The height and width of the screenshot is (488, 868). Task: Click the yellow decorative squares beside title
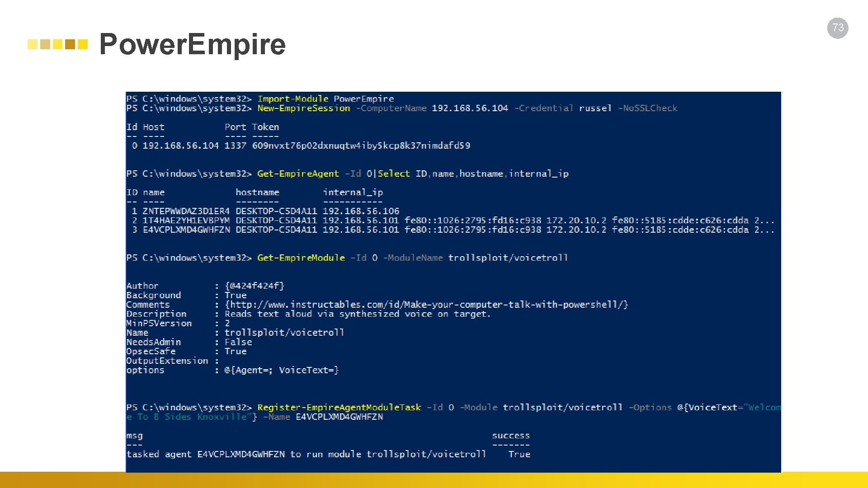click(x=57, y=44)
